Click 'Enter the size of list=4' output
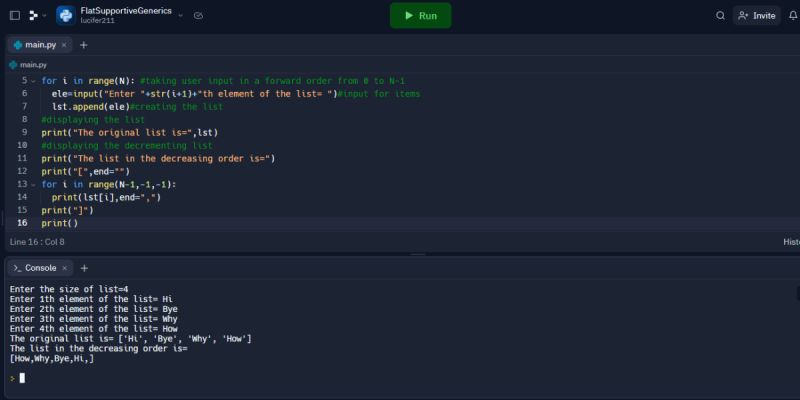Image resolution: width=800 pixels, height=400 pixels. pos(69,289)
